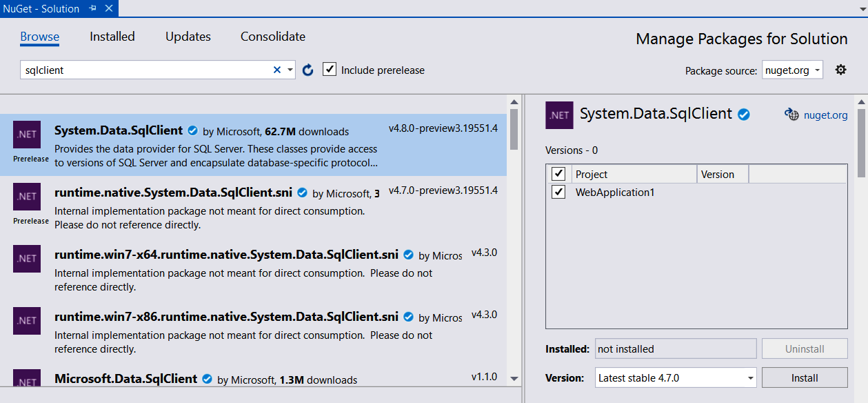
Task: Open NuGet settings gear icon
Action: click(840, 70)
